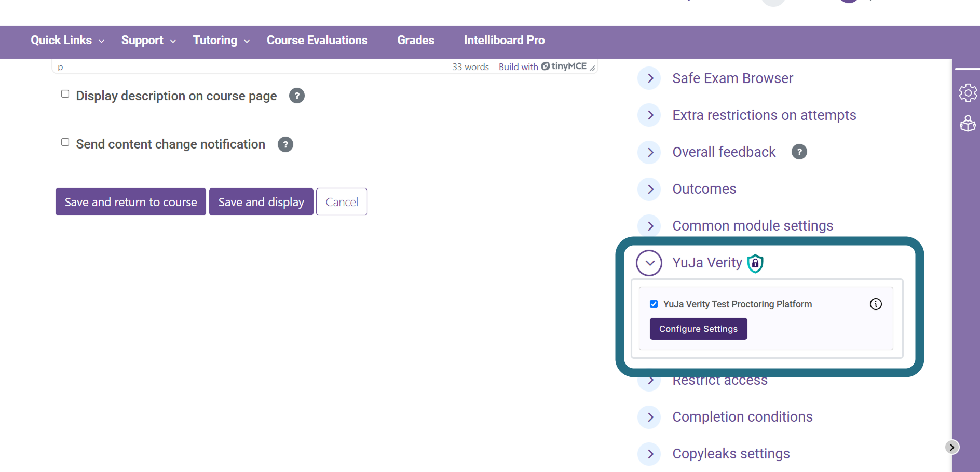980x472 pixels.
Task: Open the Tutoring menu
Action: [221, 40]
